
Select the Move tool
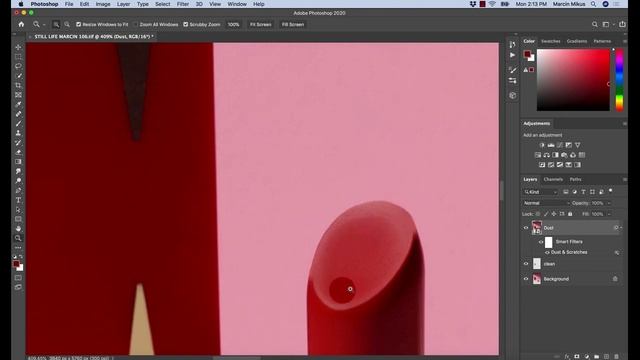point(18,47)
